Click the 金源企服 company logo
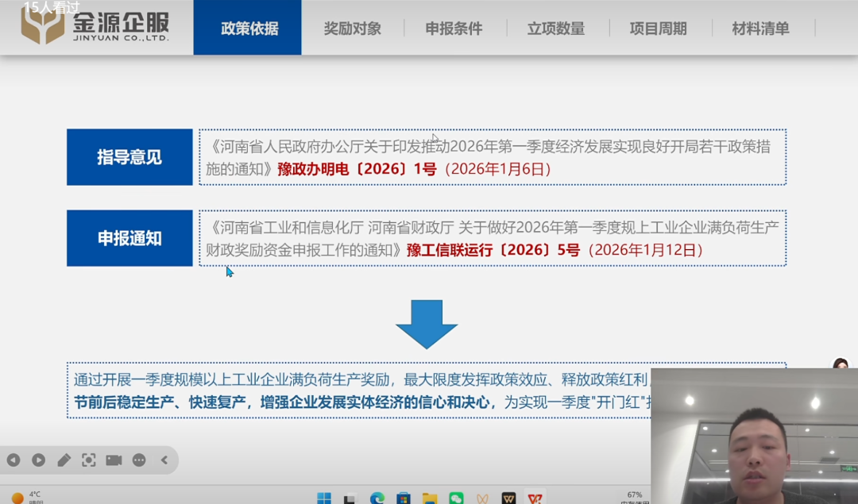858x504 pixels. (95, 27)
